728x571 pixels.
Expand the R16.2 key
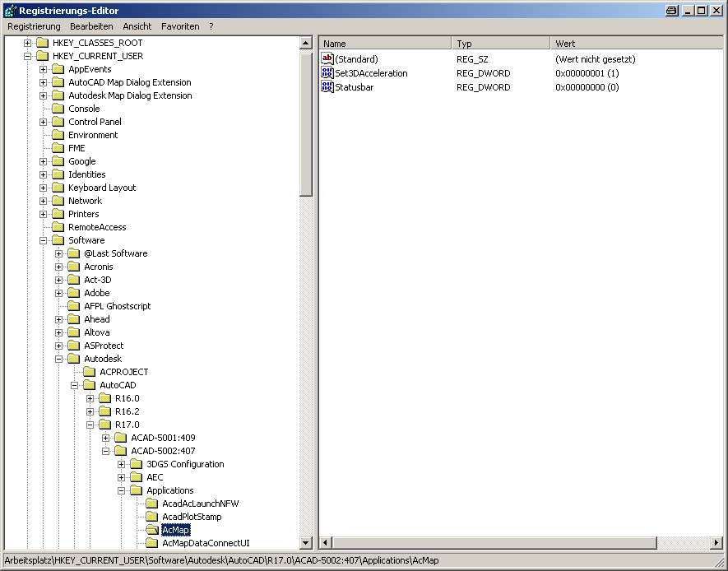(x=90, y=411)
